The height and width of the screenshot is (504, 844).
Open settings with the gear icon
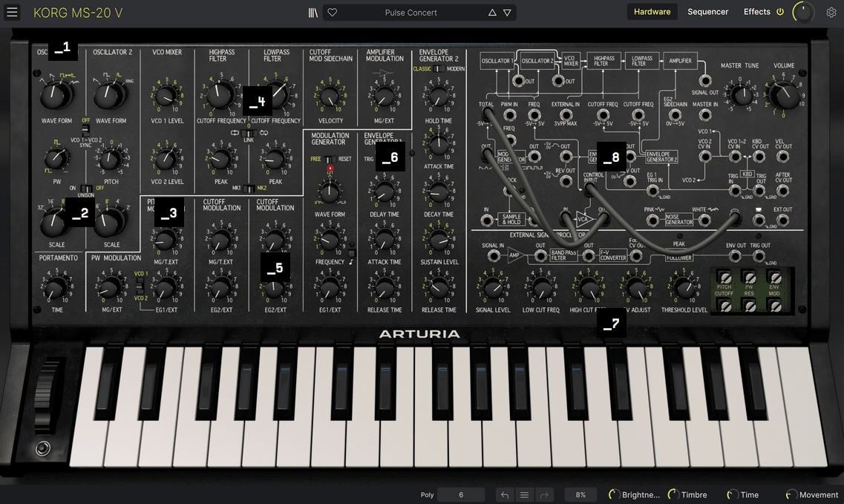[831, 13]
